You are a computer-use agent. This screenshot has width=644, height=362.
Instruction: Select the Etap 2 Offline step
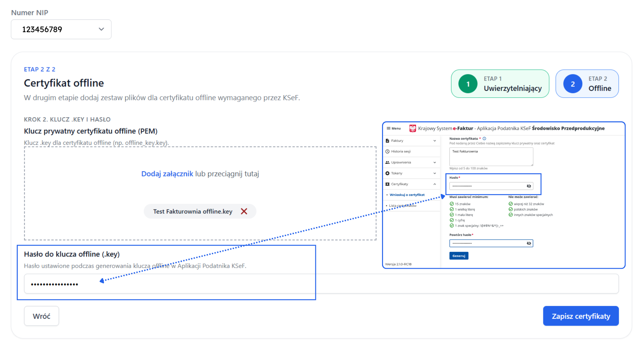tap(587, 84)
